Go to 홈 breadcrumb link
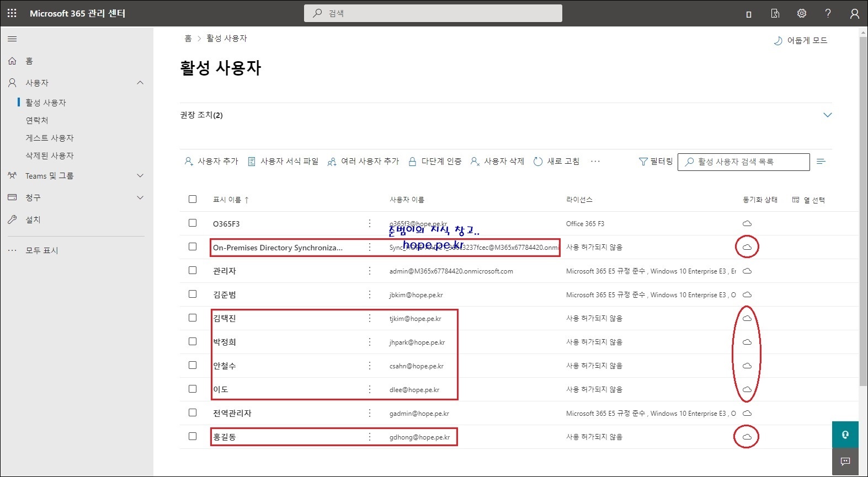 pyautogui.click(x=188, y=38)
